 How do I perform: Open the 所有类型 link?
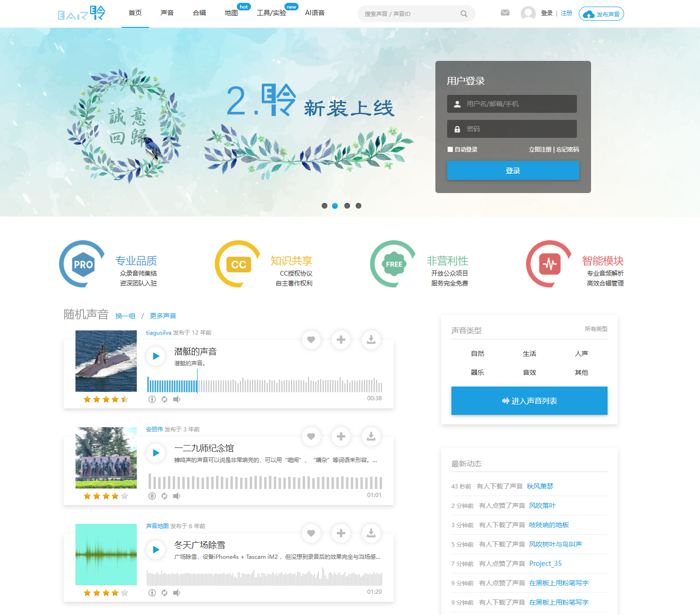[596, 329]
